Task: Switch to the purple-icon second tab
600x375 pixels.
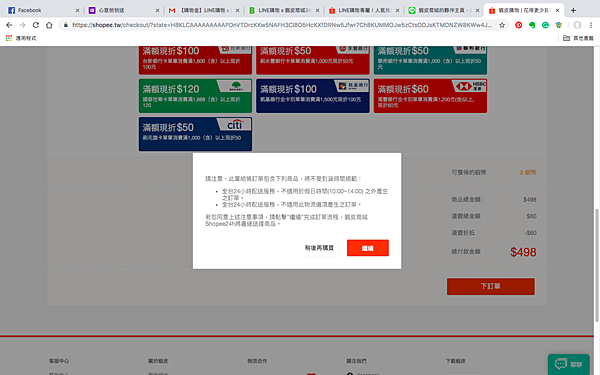Action: point(123,10)
